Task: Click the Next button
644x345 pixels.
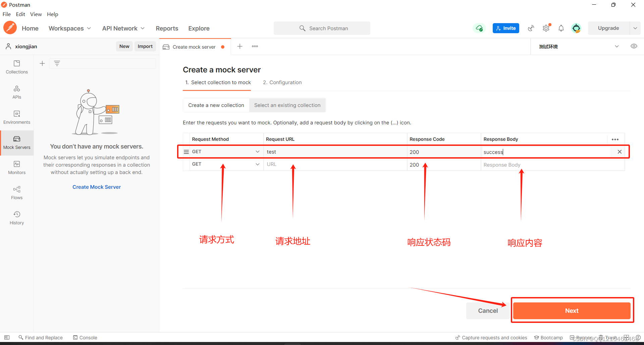Action: click(x=572, y=311)
